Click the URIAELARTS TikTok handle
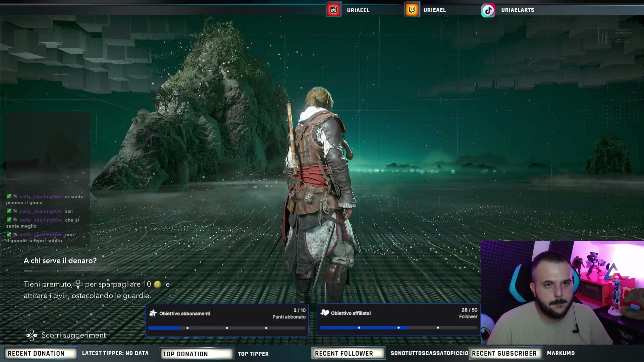The image size is (644, 362). click(518, 10)
